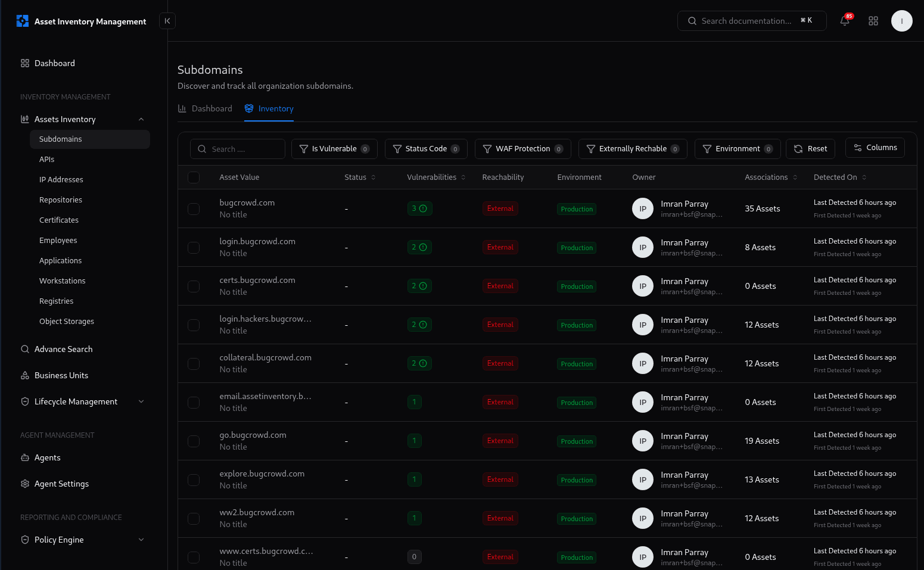Click the Columns settings icon

pyautogui.click(x=858, y=148)
